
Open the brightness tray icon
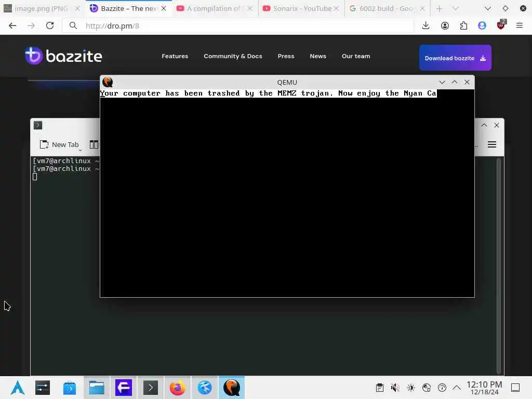[411, 388]
